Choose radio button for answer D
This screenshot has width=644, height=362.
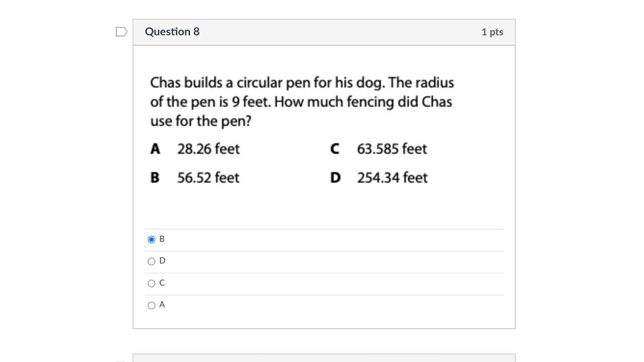tap(151, 261)
